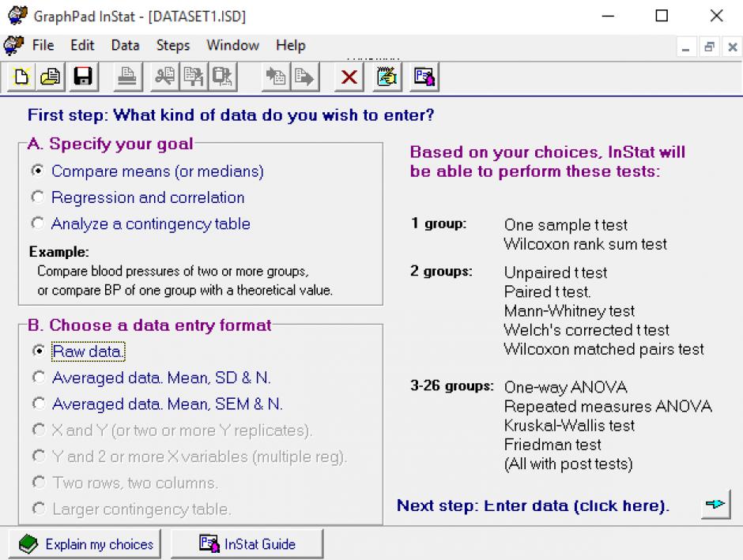The height and width of the screenshot is (560, 743).
Task: Click the Cut (scissors) toolbar icon
Action: click(x=164, y=76)
